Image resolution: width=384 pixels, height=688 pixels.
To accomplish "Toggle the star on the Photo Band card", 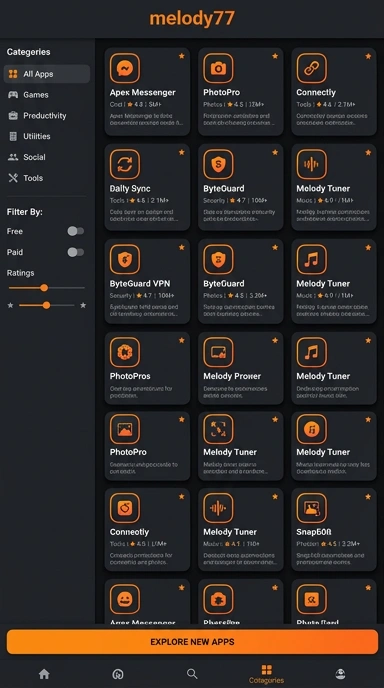I will pyautogui.click(x=368, y=588).
